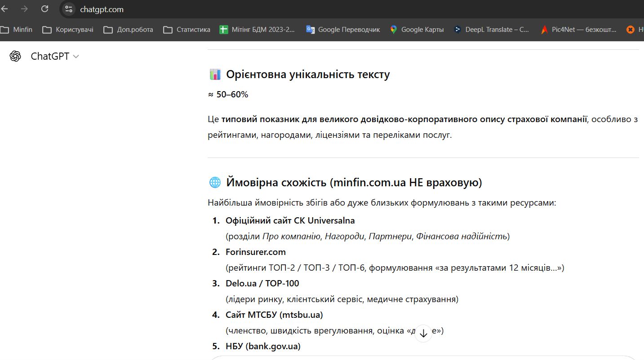Click the bar chart emoji heading icon
This screenshot has width=644, height=360.
[215, 75]
